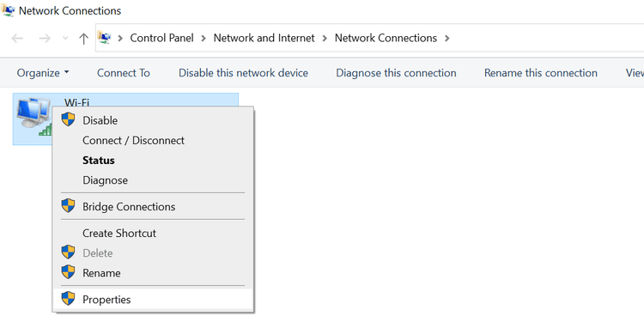Click the Forward arrow navigation icon
The image size is (644, 322).
tap(45, 39)
